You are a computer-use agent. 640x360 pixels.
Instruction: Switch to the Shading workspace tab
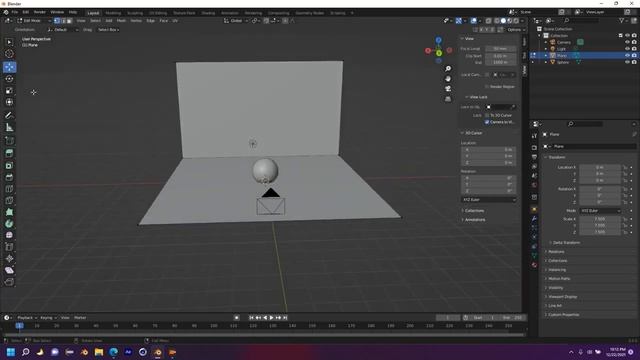[x=208, y=13]
